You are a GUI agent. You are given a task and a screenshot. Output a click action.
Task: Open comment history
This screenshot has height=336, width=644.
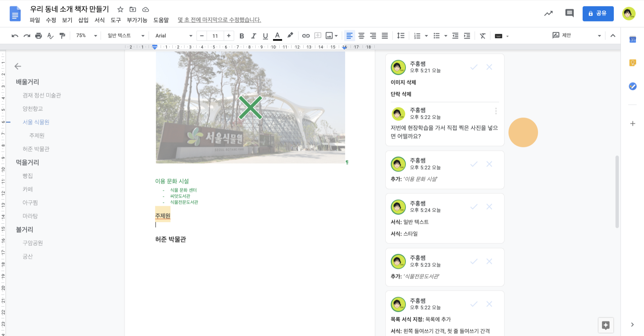point(570,13)
